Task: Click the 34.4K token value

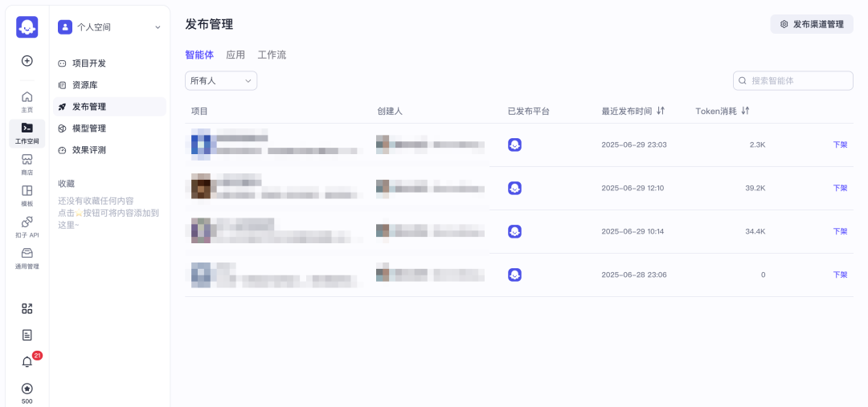Action: tap(755, 231)
